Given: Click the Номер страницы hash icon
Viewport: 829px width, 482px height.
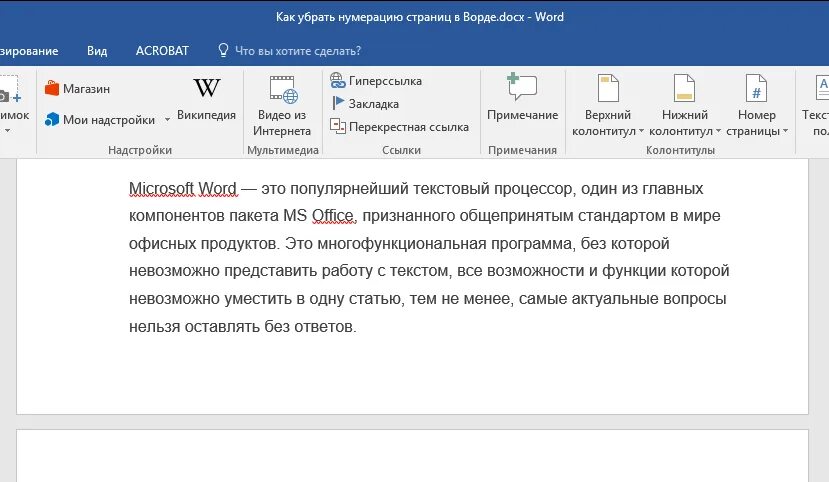Looking at the screenshot, I should [x=757, y=88].
